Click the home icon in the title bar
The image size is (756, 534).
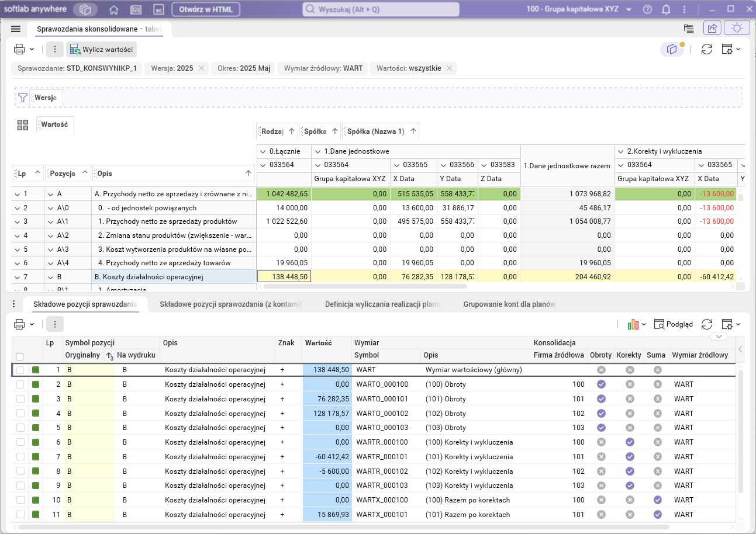point(114,9)
